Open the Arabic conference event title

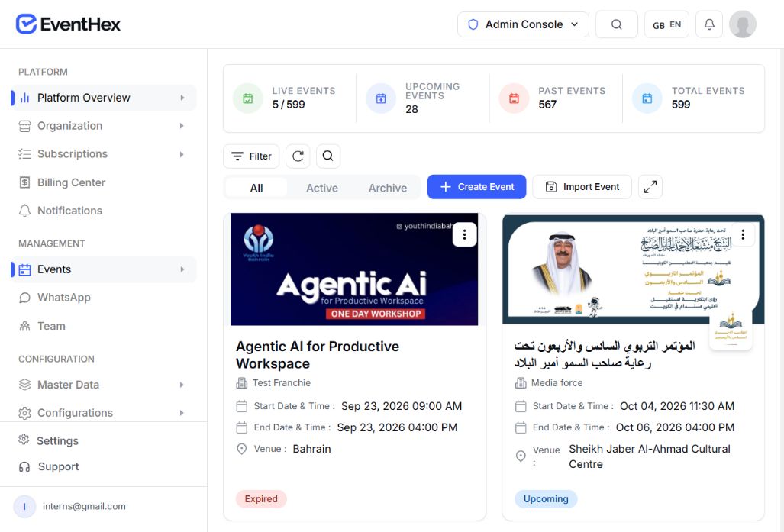pyautogui.click(x=605, y=354)
